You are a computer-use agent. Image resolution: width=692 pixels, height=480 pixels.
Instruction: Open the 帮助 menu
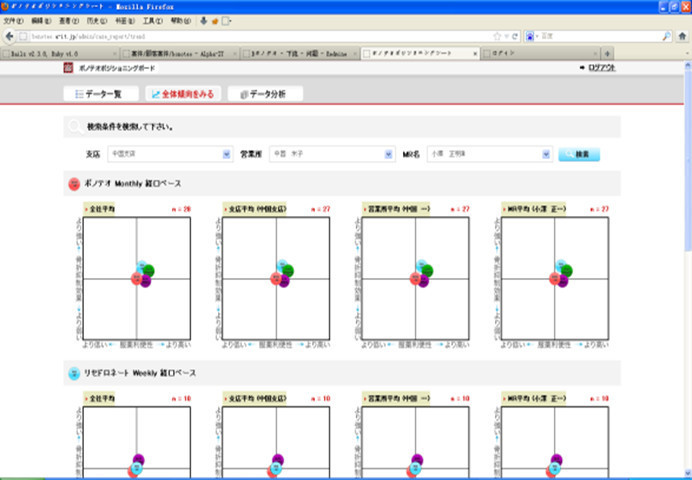pos(181,21)
